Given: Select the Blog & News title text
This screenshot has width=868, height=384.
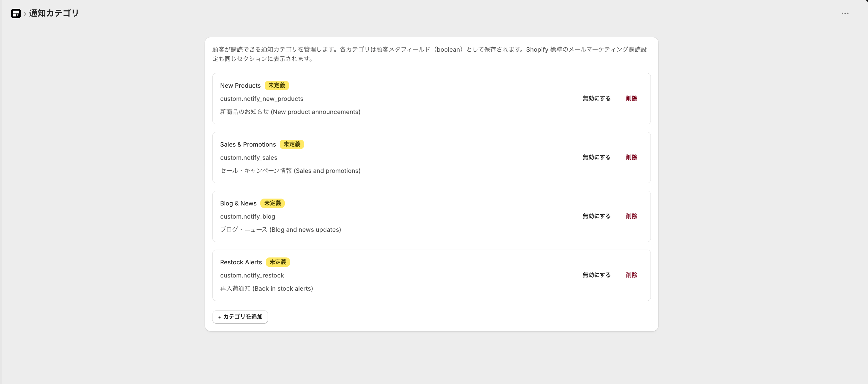Looking at the screenshot, I should click(x=238, y=204).
